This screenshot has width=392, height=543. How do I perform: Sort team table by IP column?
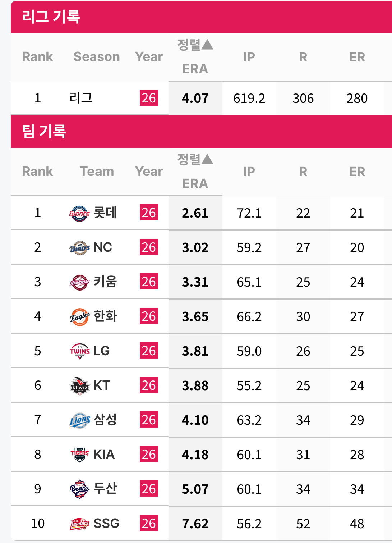(249, 172)
